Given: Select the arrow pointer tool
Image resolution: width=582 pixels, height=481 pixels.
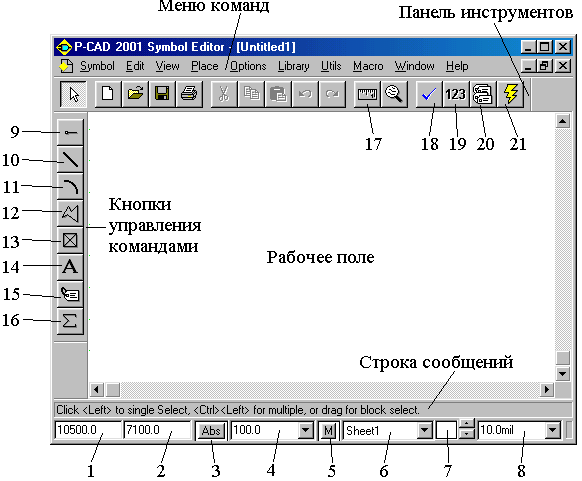Looking at the screenshot, I should tap(73, 94).
